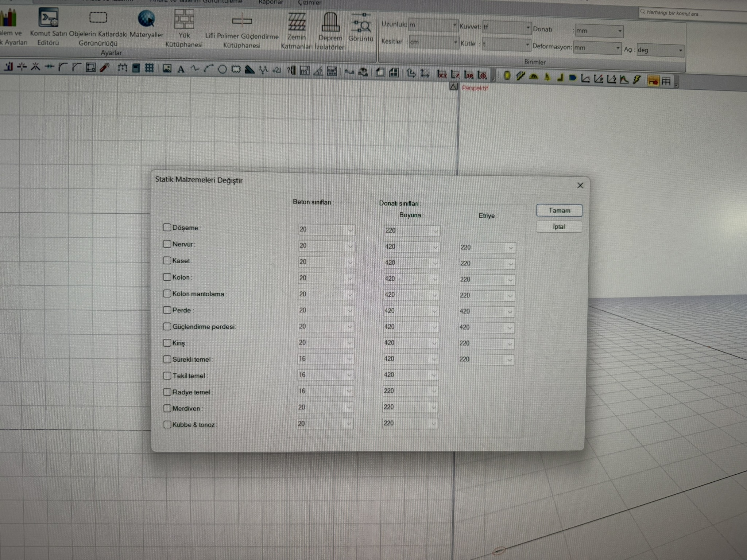Enable the Döşeme checkbox
This screenshot has width=747, height=560.
pyautogui.click(x=167, y=227)
